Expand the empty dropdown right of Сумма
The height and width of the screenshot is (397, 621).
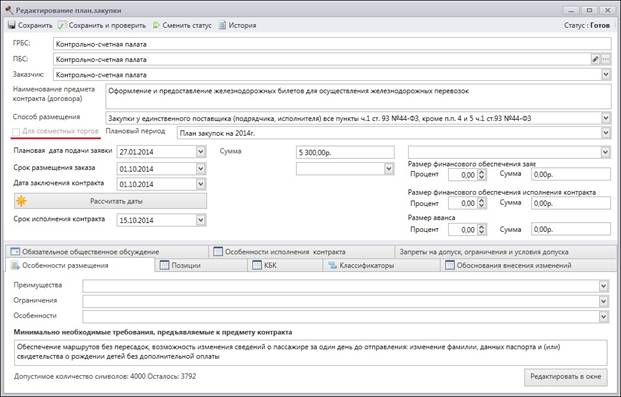click(x=606, y=152)
